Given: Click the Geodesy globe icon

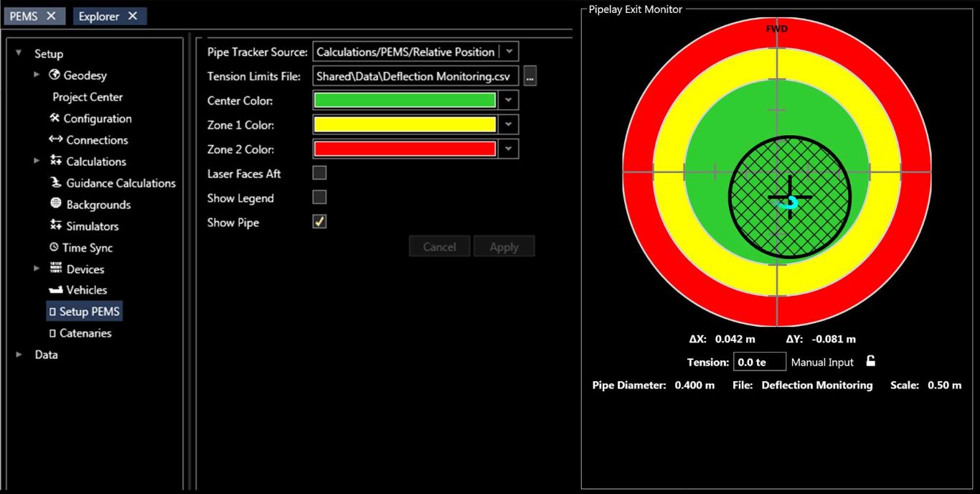Looking at the screenshot, I should click(55, 75).
